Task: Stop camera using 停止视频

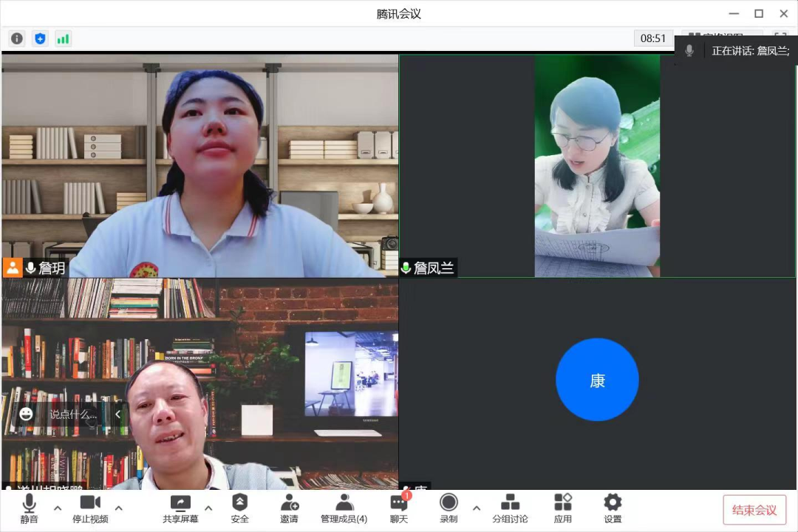Action: pos(90,508)
